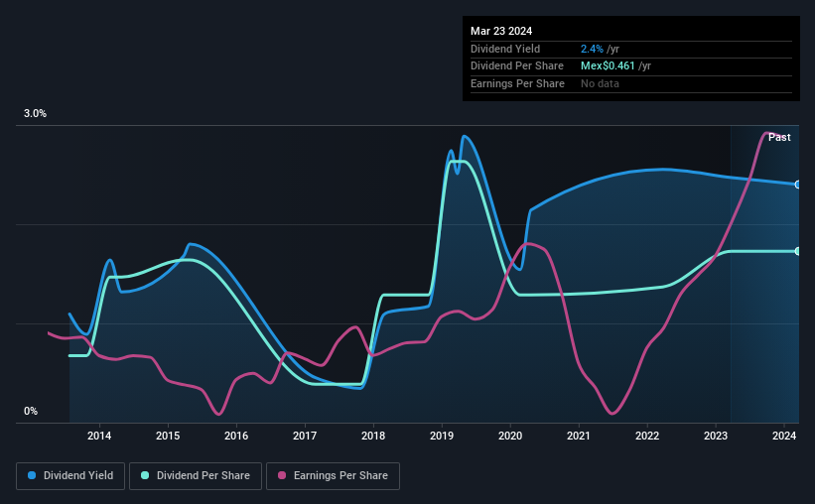Click the blue Dividend Yield legend dot

pos(32,475)
